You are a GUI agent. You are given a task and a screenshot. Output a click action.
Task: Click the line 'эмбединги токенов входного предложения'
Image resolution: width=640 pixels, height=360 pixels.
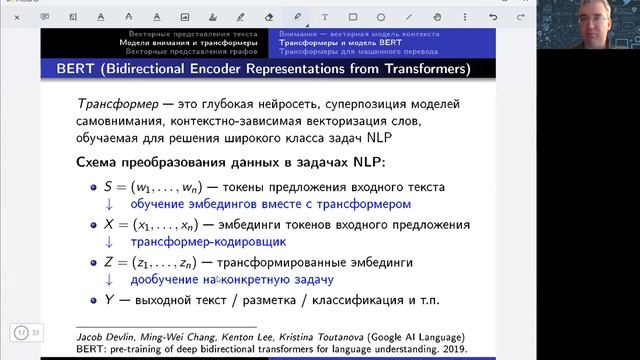344,225
